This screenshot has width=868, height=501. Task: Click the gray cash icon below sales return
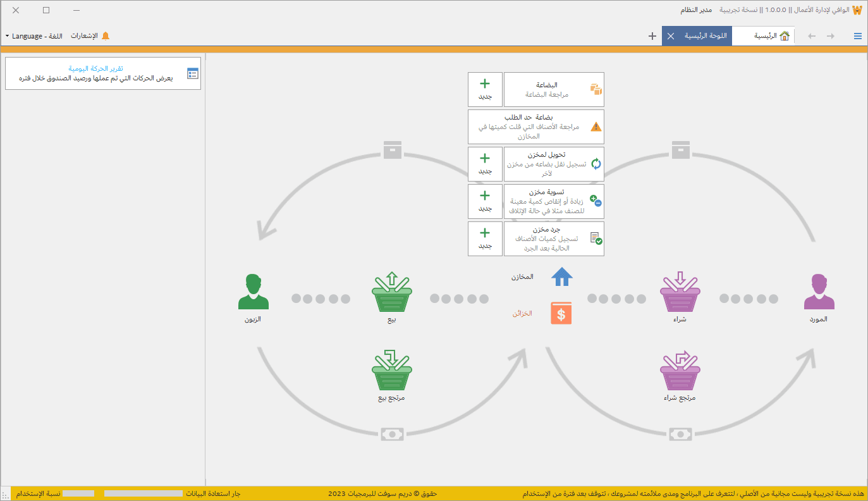pyautogui.click(x=392, y=435)
